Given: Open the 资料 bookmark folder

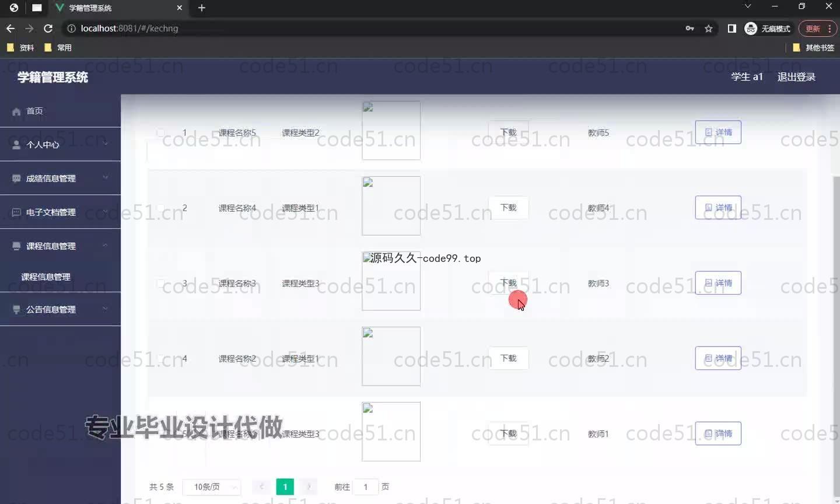Looking at the screenshot, I should coord(20,48).
